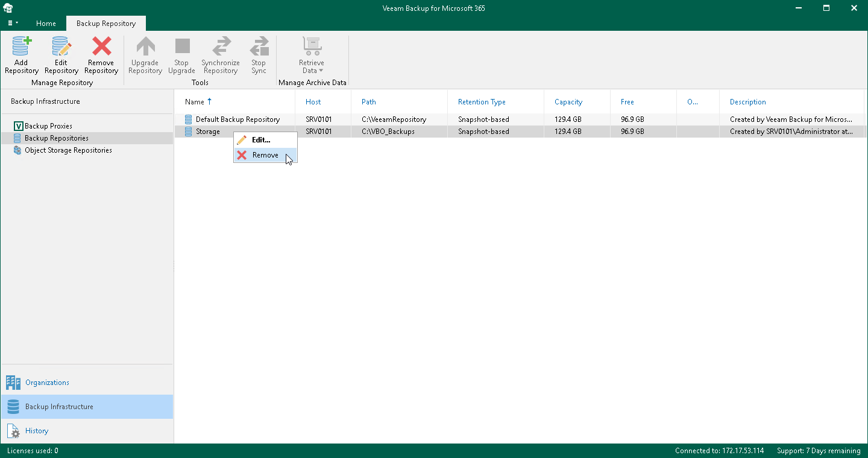
Task: Click the Backup Infrastructure database icon
Action: (13, 407)
